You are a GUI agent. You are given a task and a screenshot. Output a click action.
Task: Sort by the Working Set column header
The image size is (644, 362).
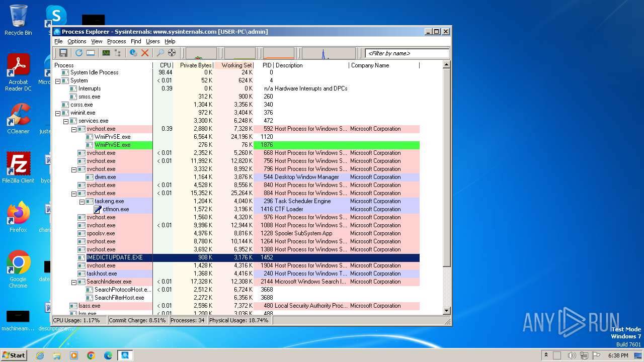pyautogui.click(x=234, y=65)
